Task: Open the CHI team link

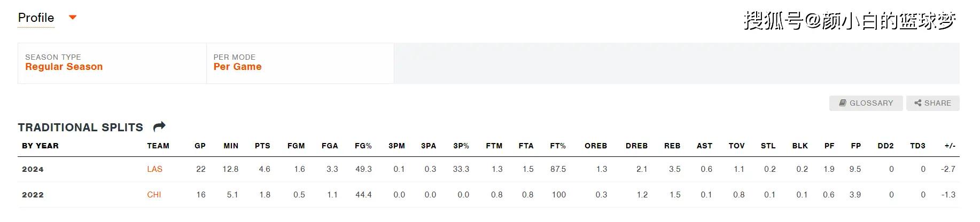Action: [154, 195]
